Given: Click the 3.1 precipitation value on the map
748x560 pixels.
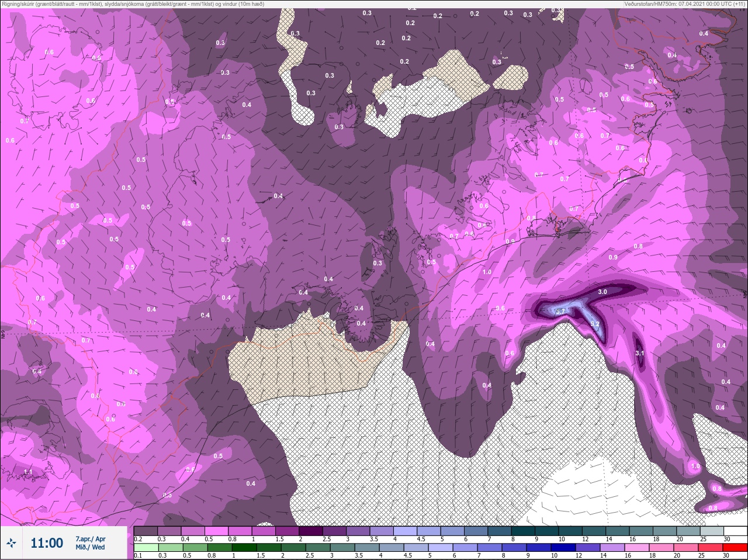Looking at the screenshot, I should point(639,353).
